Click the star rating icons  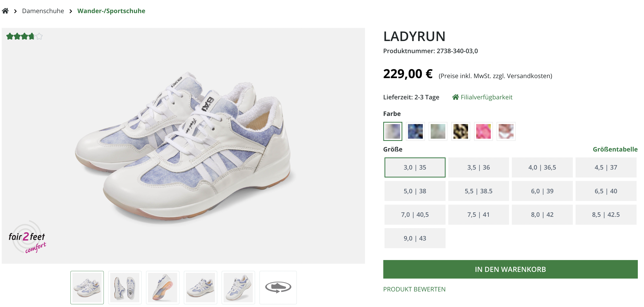24,37
